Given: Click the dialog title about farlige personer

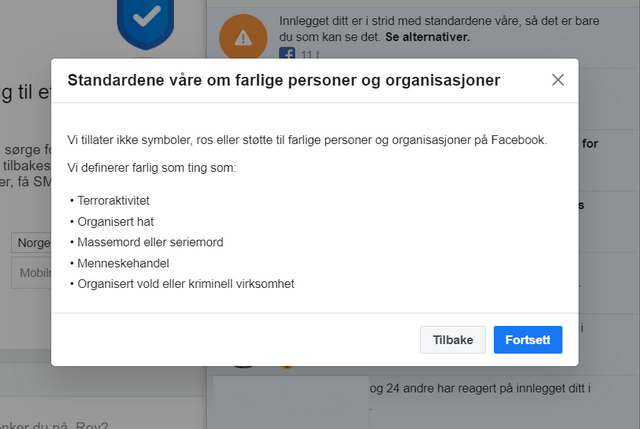Looking at the screenshot, I should [x=284, y=80].
